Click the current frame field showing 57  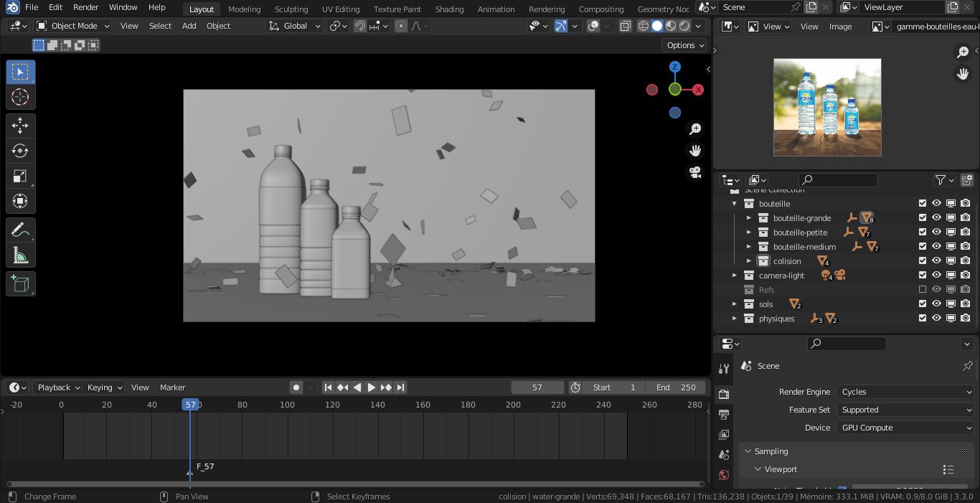coord(537,387)
